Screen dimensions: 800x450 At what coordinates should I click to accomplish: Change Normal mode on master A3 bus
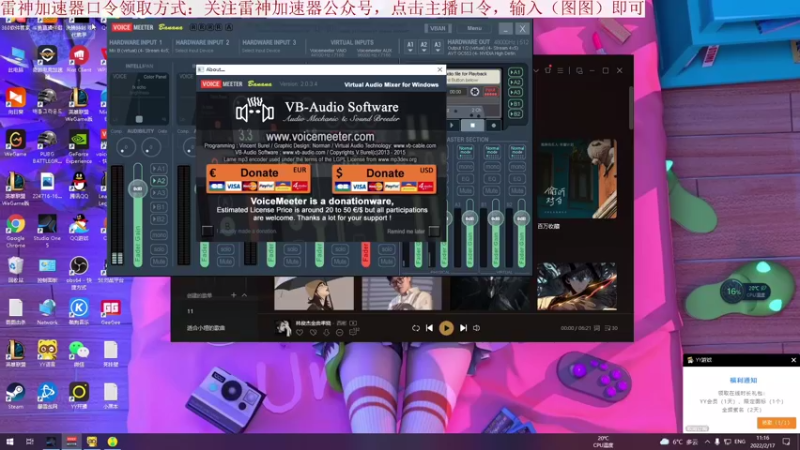[466, 151]
